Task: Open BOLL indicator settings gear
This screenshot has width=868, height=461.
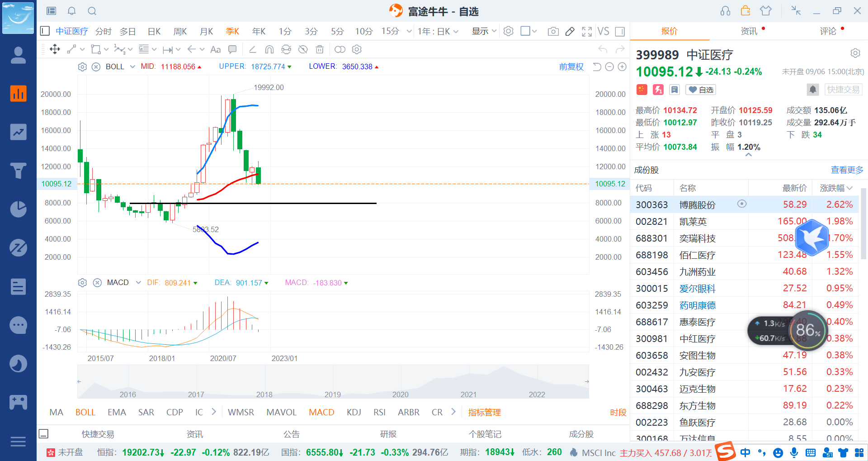Action: 82,67
